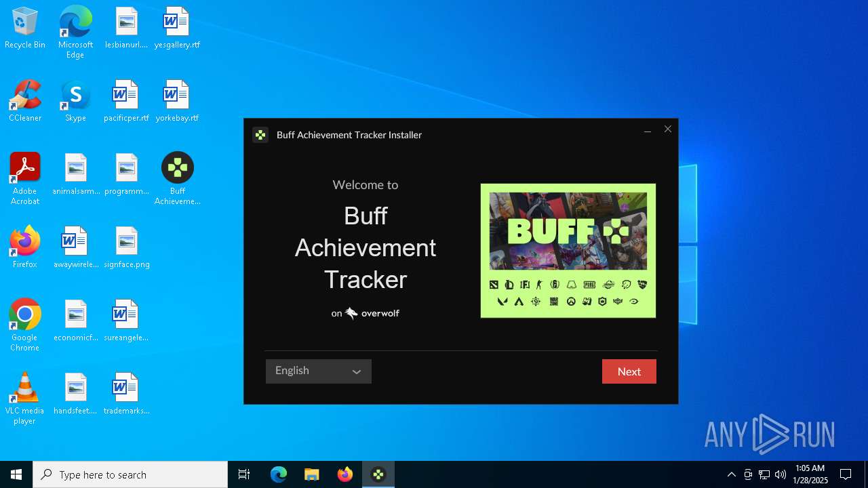This screenshot has height=488, width=868.
Task: Select yorkebay.rtf document on desktop
Action: point(177,102)
